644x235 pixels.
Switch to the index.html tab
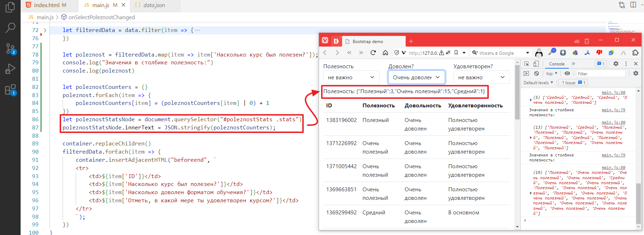tap(46, 5)
